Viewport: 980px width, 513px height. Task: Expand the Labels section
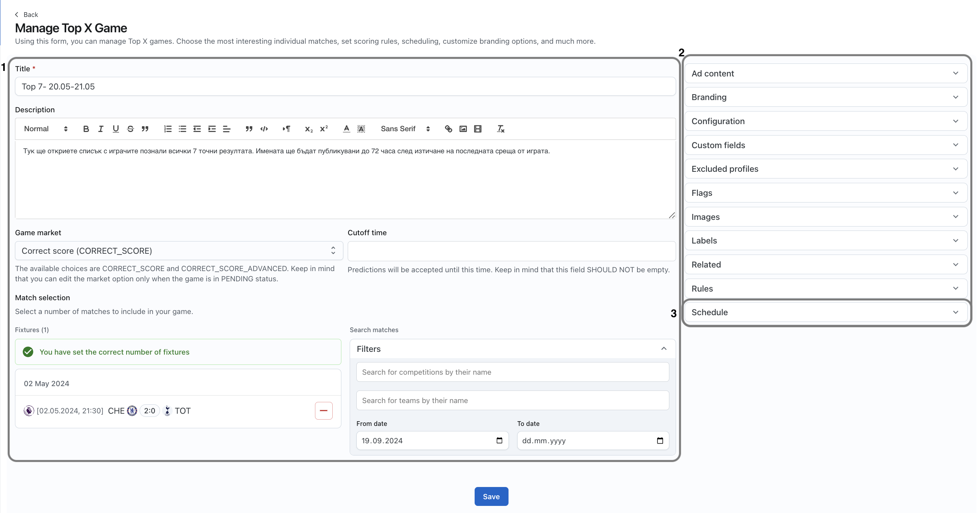coord(826,240)
